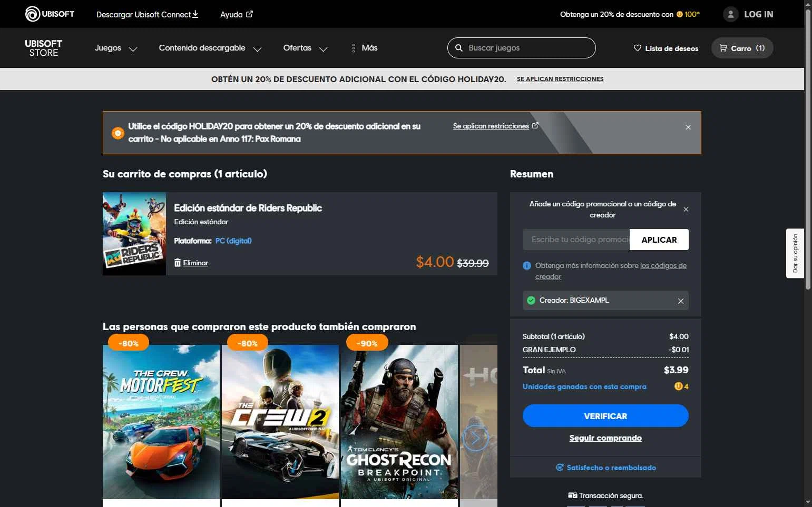Click the Ubisoft swirl logo in top bar

[33, 14]
